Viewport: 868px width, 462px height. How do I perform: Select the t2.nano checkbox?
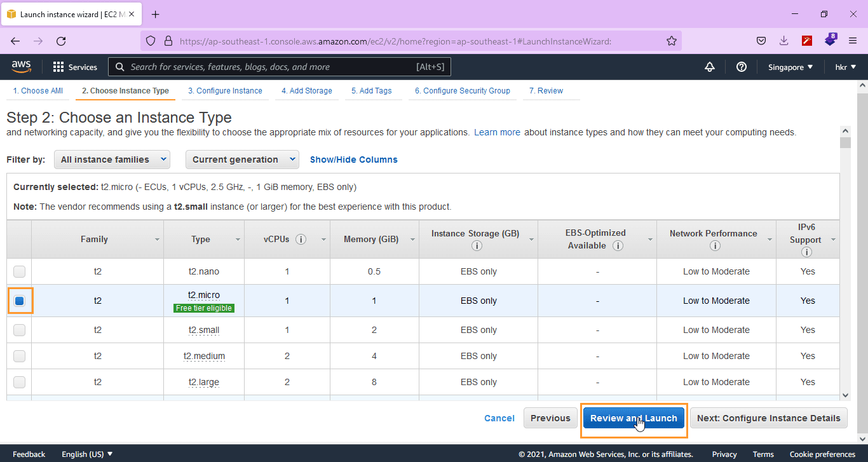tap(20, 271)
